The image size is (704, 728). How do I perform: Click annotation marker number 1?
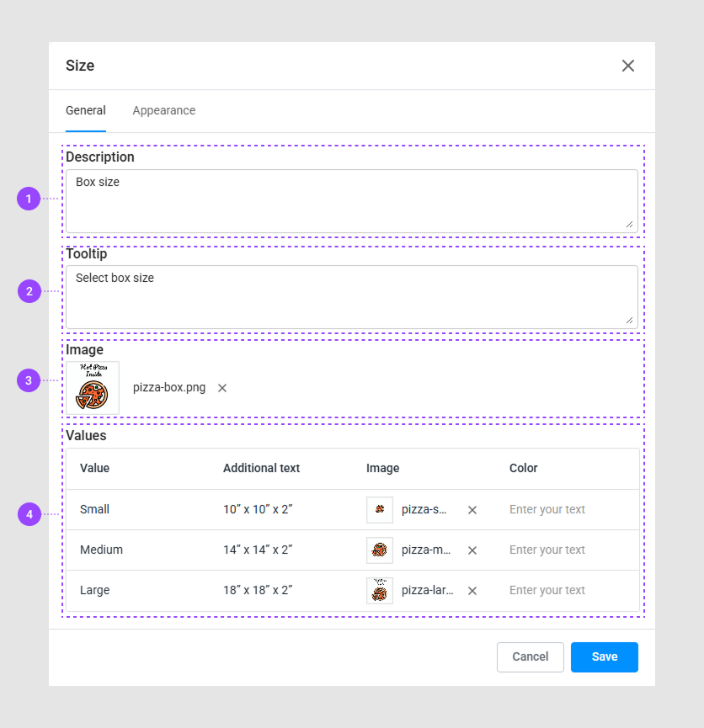(x=29, y=199)
